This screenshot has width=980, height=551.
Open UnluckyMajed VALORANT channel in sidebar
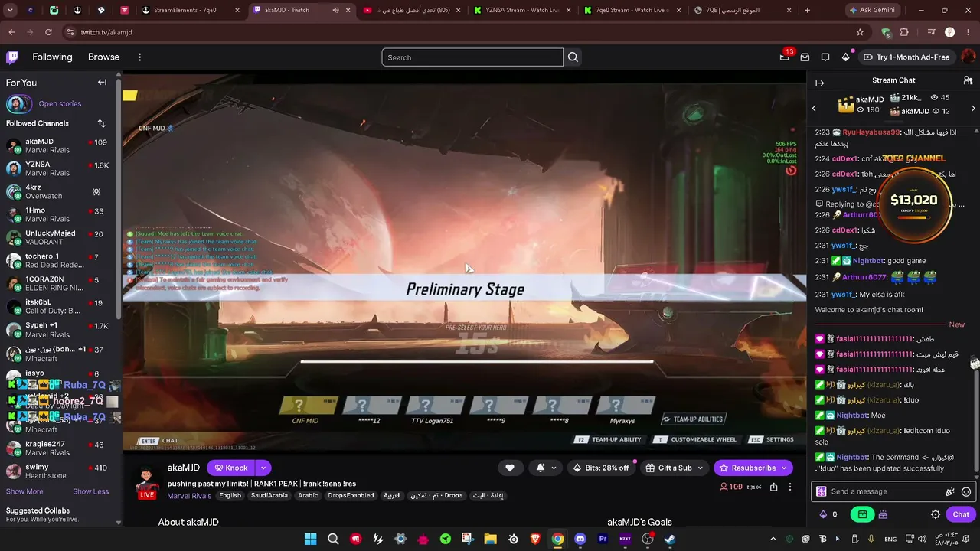pos(59,237)
